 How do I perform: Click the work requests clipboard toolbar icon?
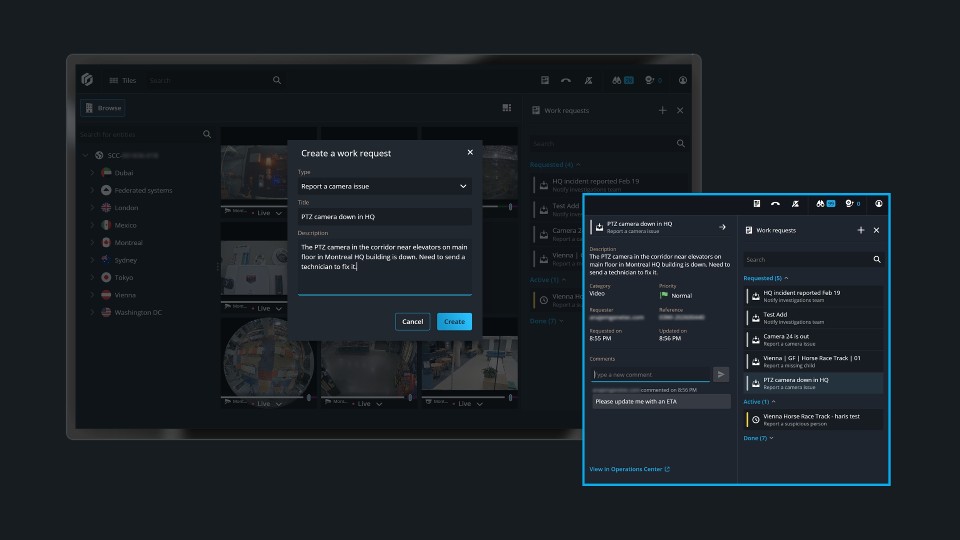pyautogui.click(x=757, y=204)
